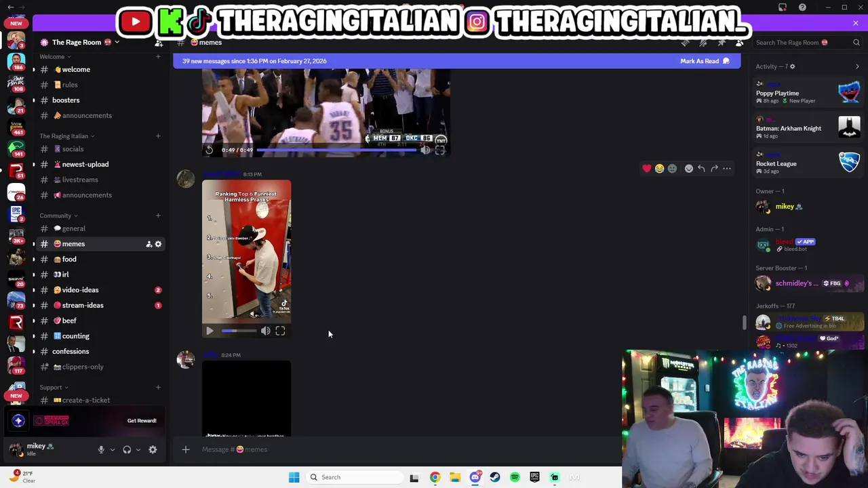This screenshot has width=868, height=488.
Task: Open the confessions channel
Action: click(100, 351)
